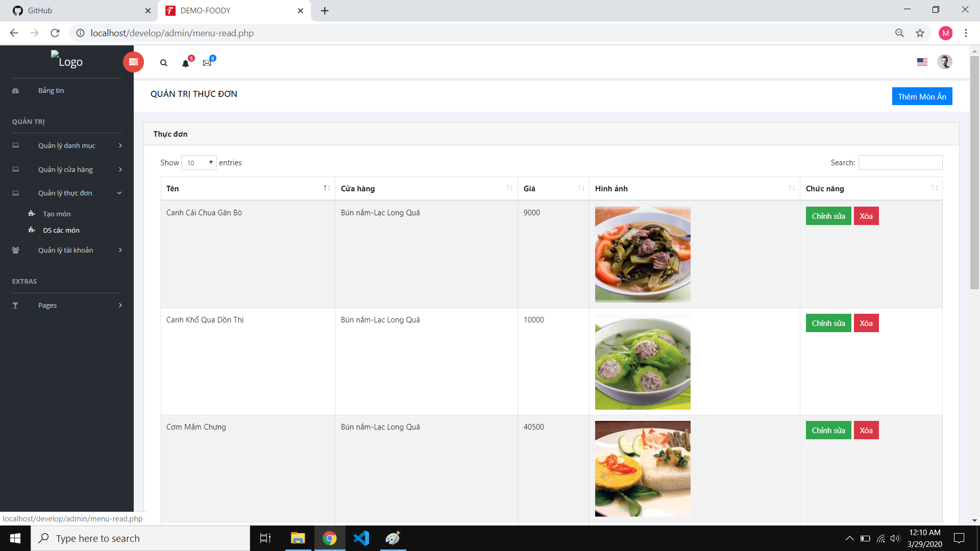
Task: Click the DS các món puzzle icon
Action: coord(32,230)
